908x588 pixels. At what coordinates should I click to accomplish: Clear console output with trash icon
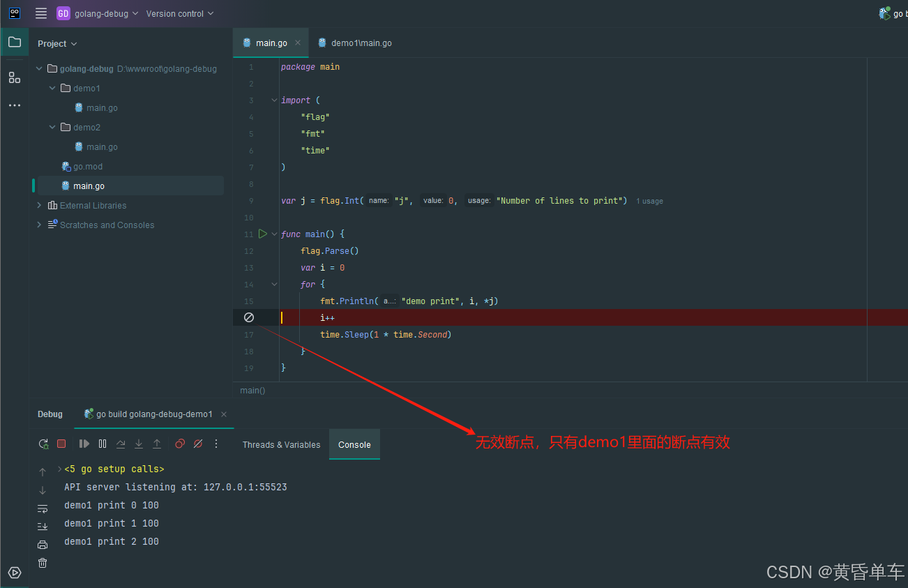pyautogui.click(x=43, y=563)
